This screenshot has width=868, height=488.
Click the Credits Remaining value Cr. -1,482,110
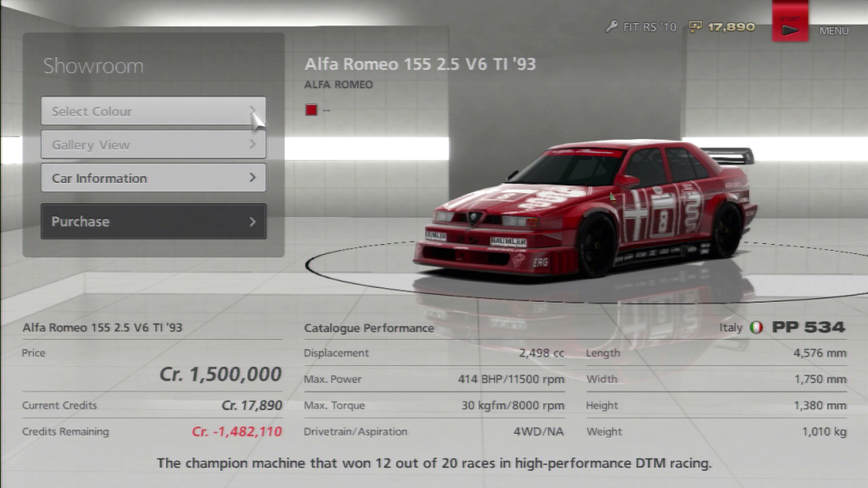(x=237, y=431)
